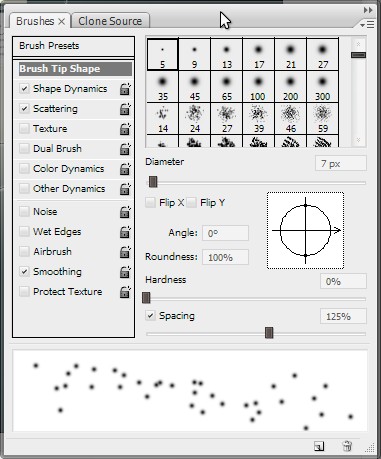381x459 pixels.
Task: Toggle lock icon for Dual Brush
Action: (125, 149)
